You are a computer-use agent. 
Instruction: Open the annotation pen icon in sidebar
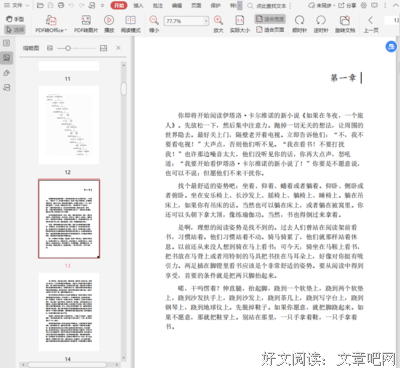click(x=6, y=73)
